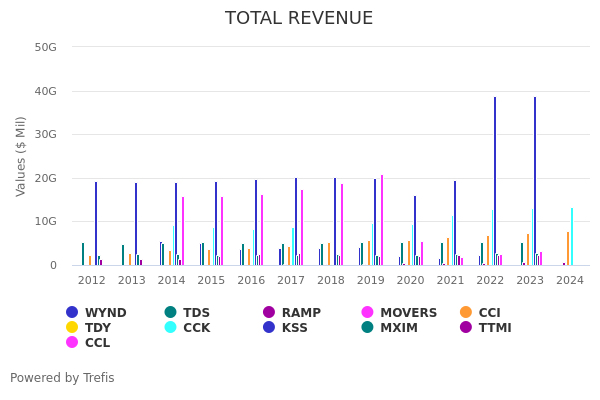Click the tallest blue bar in 2022
Screen dimensions: 600x400
[494, 180]
